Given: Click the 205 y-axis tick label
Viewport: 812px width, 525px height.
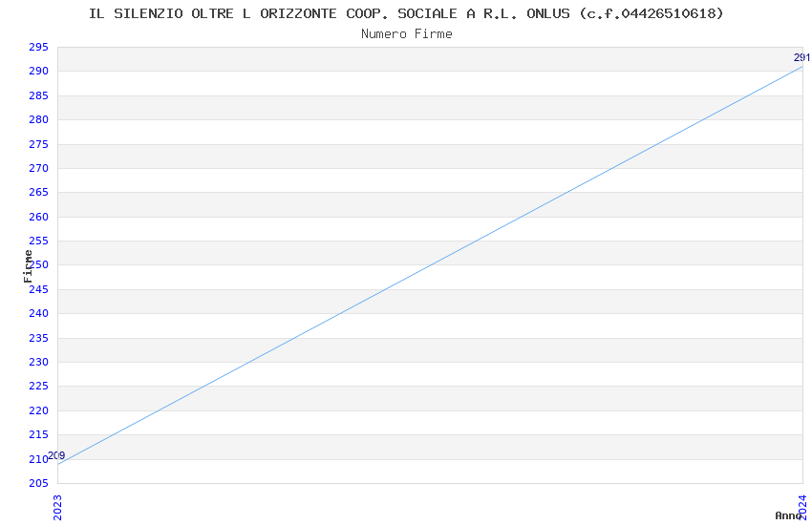Looking at the screenshot, I should (x=39, y=483).
